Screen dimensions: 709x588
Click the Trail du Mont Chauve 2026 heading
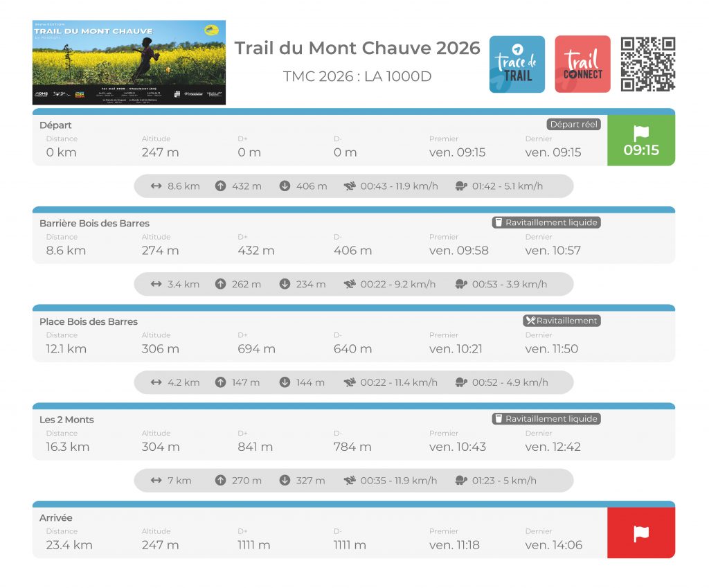click(357, 48)
